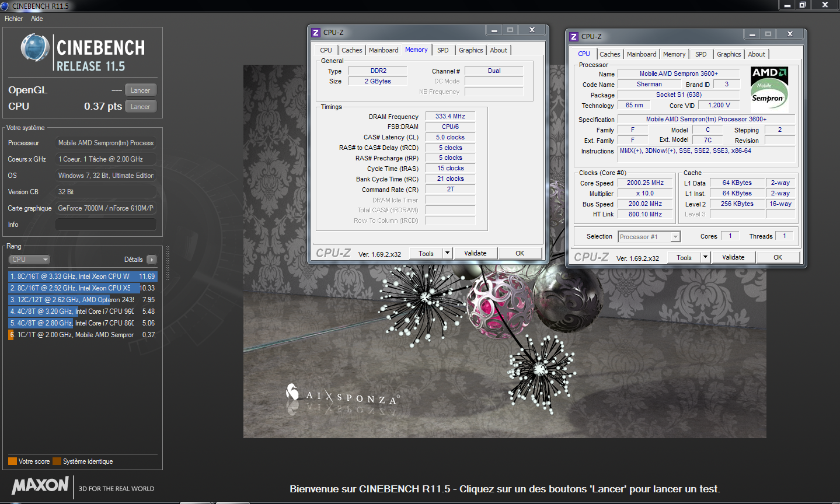This screenshot has width=840, height=504.
Task: Expand the Détails arrow button
Action: pos(152,260)
